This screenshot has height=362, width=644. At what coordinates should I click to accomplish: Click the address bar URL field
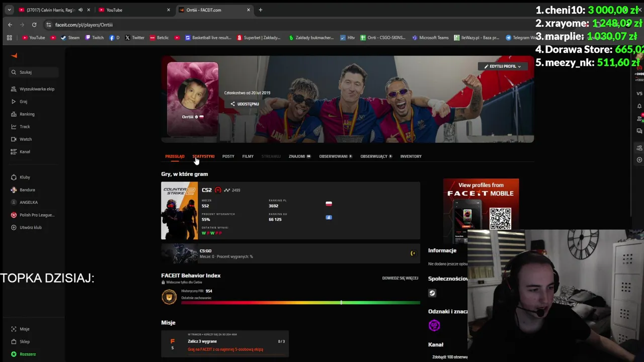(84, 25)
